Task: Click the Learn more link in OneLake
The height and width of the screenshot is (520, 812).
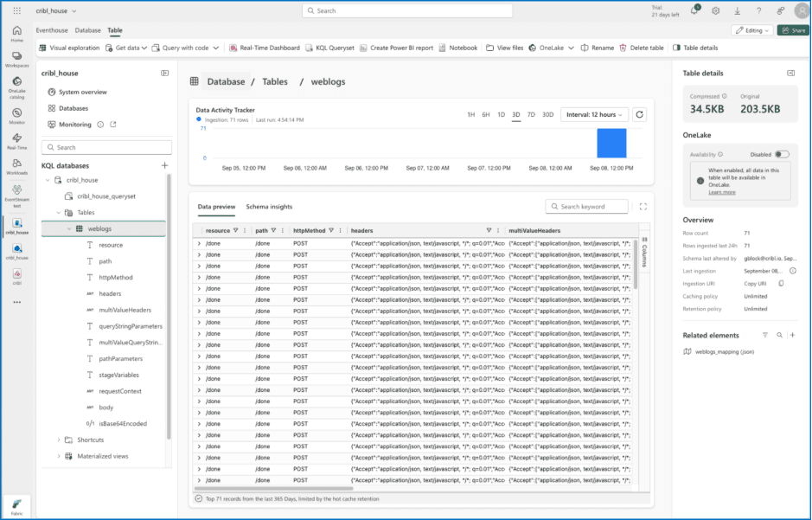Action: (722, 192)
